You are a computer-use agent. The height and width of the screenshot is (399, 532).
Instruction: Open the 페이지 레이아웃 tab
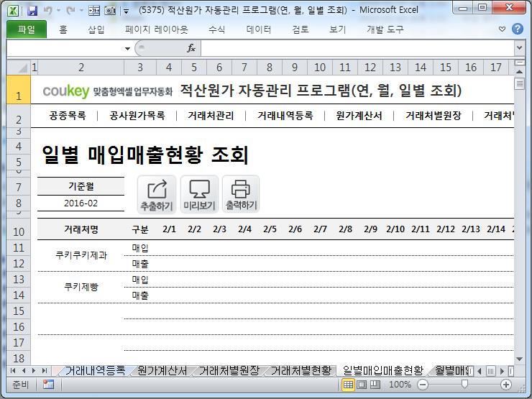coord(156,29)
